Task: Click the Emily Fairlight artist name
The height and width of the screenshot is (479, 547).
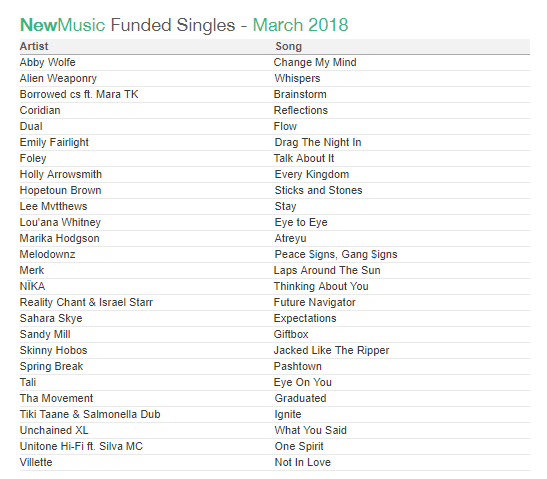Action: click(x=54, y=142)
